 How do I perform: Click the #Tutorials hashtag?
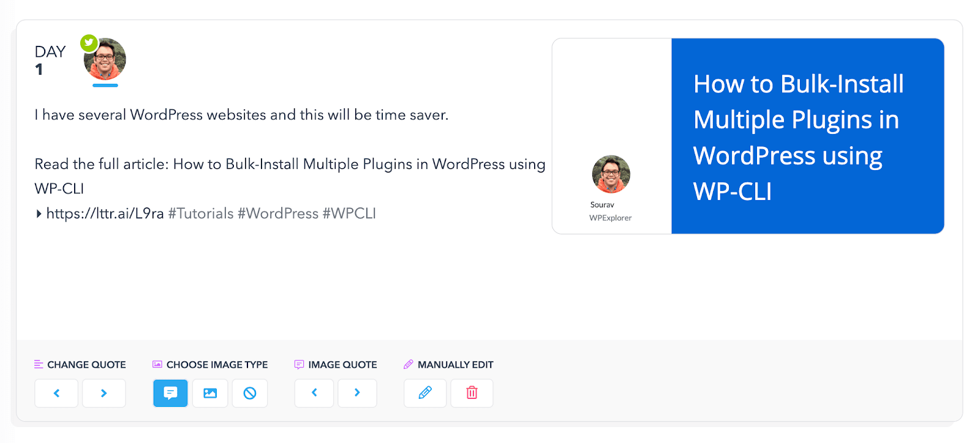(x=201, y=214)
